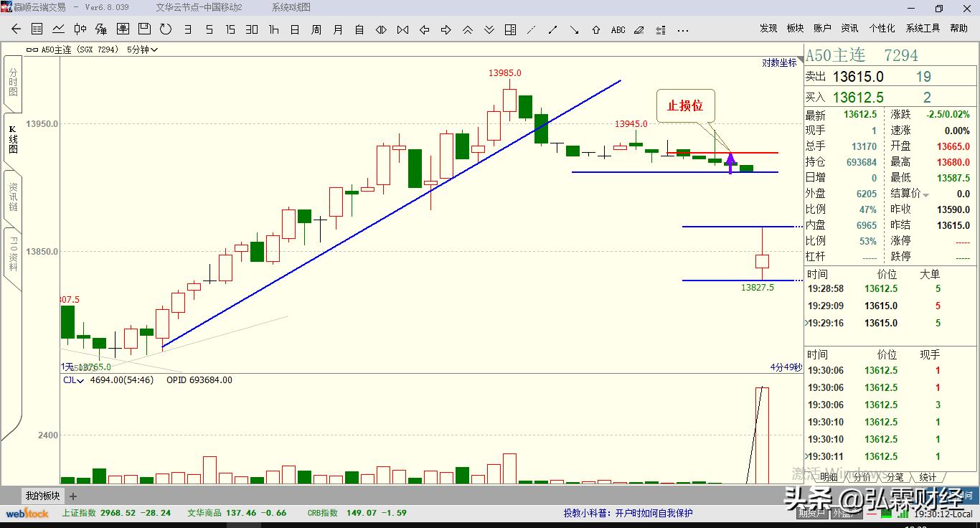Select the candlestick chart icon
This screenshot has height=528, width=980.
tap(80, 29)
